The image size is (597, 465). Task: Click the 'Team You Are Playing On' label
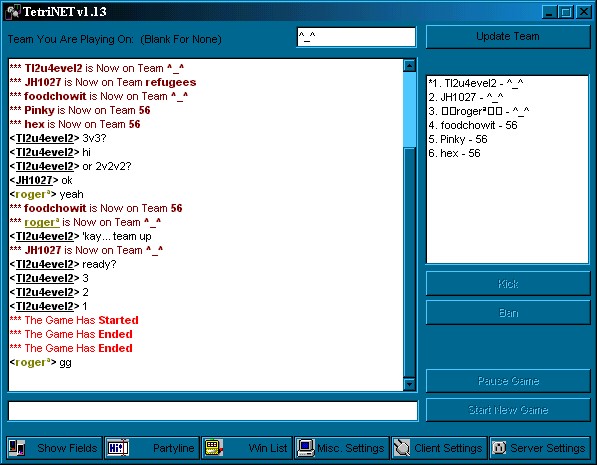[x=115, y=39]
